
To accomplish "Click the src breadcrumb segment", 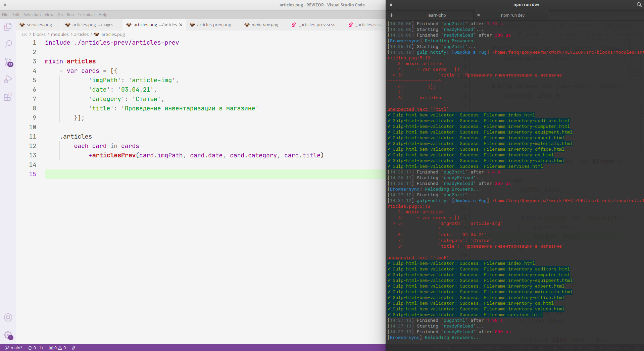I will click(x=24, y=35).
